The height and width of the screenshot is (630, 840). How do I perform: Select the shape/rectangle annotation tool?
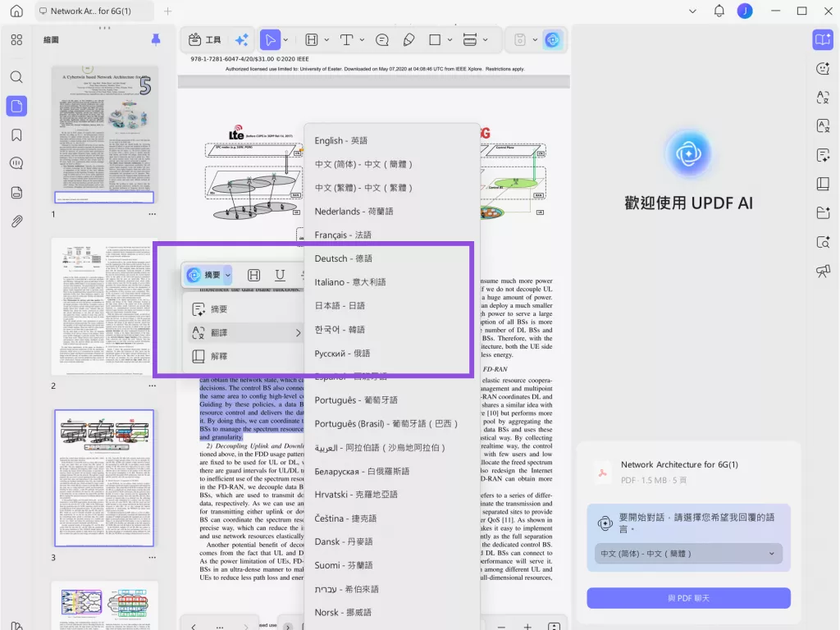click(x=436, y=39)
